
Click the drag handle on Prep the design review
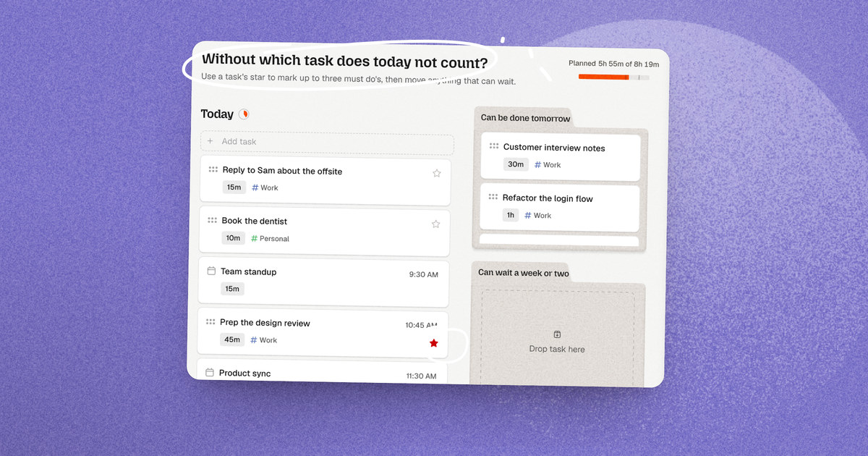point(210,321)
